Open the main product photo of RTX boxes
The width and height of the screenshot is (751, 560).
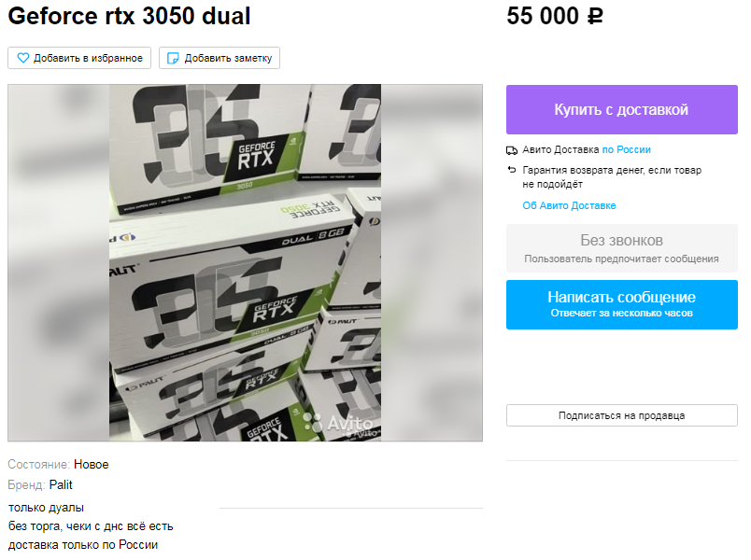tap(246, 263)
